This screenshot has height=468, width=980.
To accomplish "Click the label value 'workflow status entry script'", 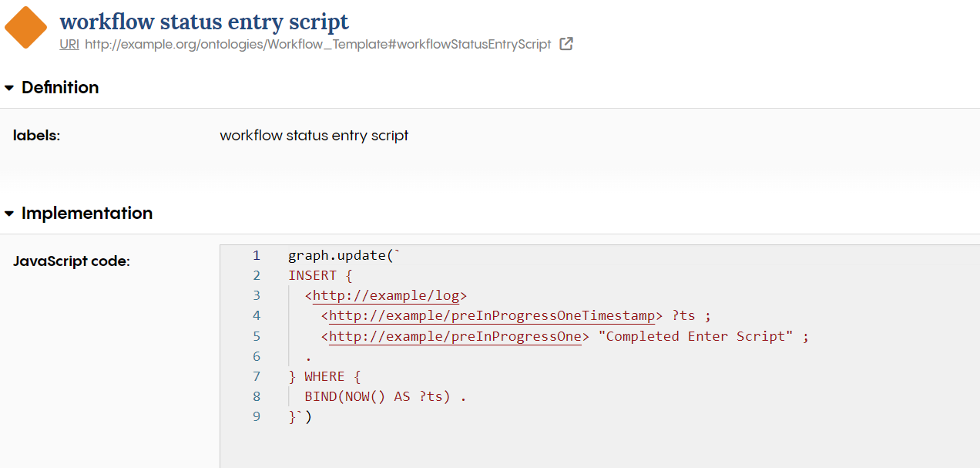I will [x=314, y=136].
